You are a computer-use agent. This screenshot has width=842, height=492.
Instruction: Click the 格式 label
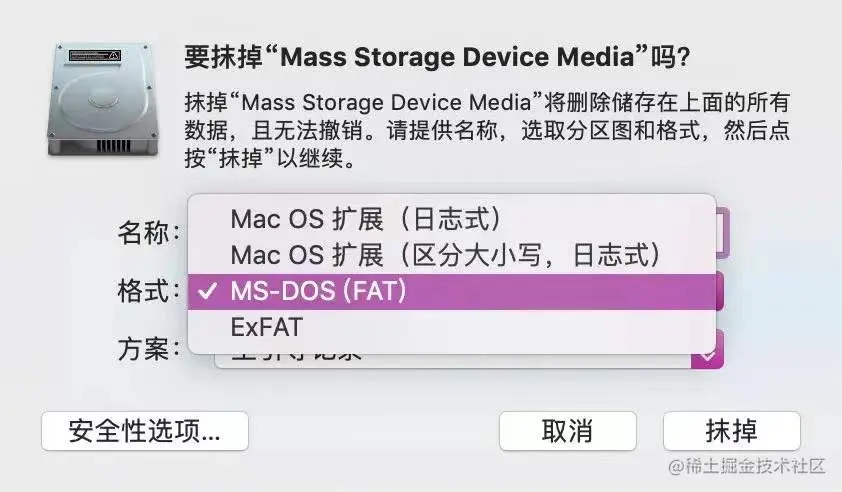coord(147,291)
